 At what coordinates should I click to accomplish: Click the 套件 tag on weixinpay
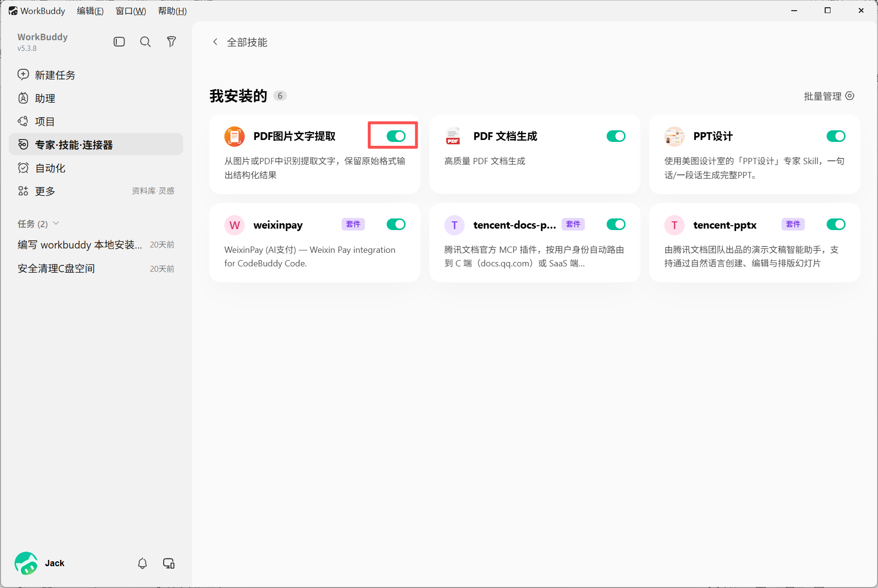tap(353, 224)
